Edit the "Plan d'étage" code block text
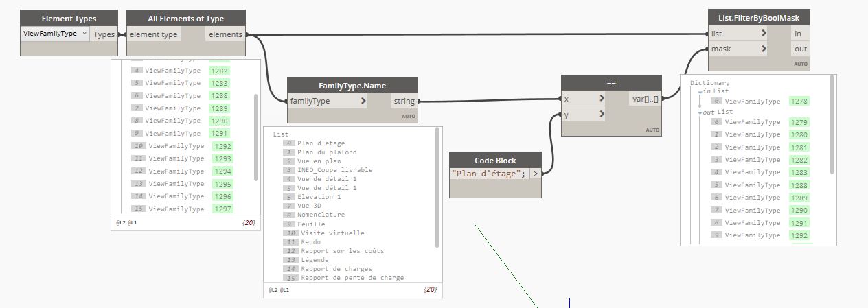This screenshot has width=868, height=308. 489,174
